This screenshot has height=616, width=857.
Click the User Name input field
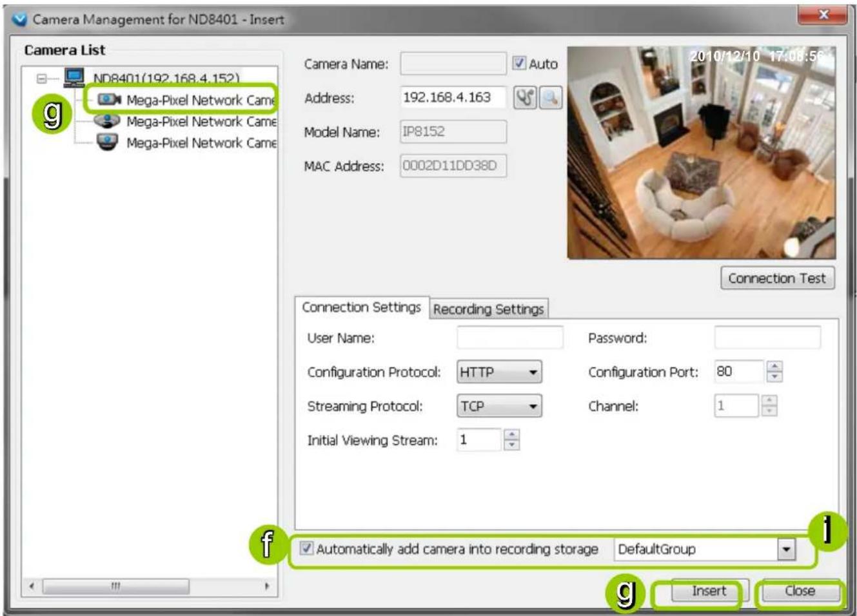click(510, 338)
